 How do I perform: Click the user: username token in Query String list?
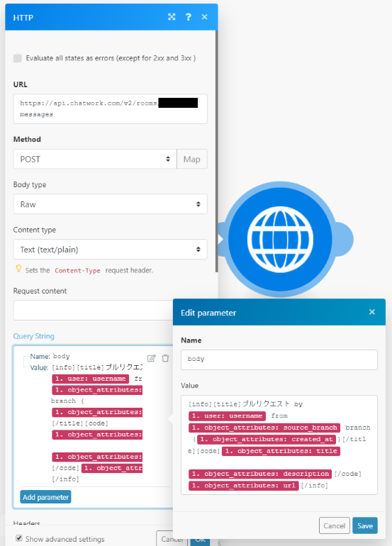[91, 379]
